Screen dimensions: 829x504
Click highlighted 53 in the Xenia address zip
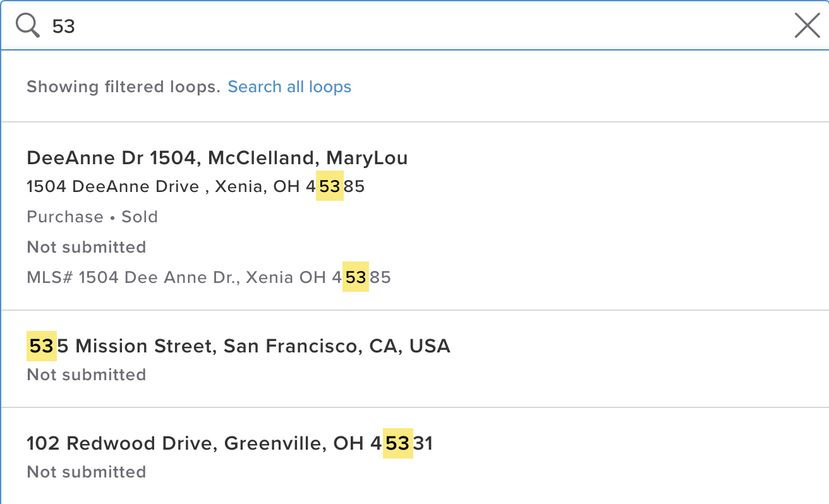tap(330, 187)
